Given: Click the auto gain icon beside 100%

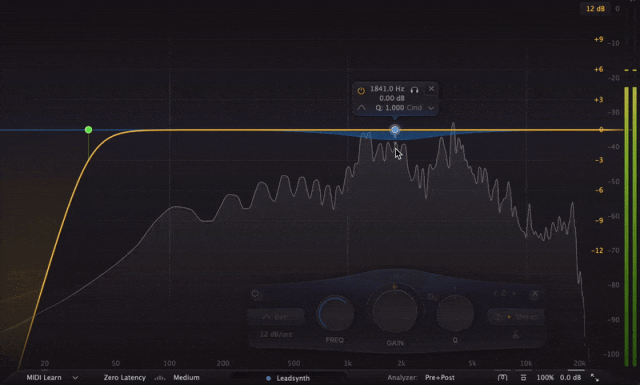Looking at the screenshot, I should pyautogui.click(x=503, y=378).
